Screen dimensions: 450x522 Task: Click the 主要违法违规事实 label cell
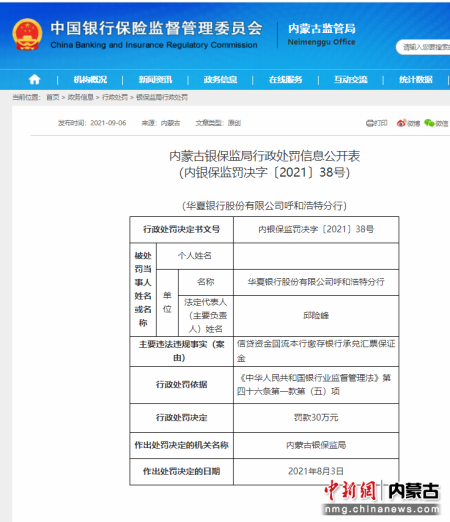pyautogui.click(x=182, y=351)
